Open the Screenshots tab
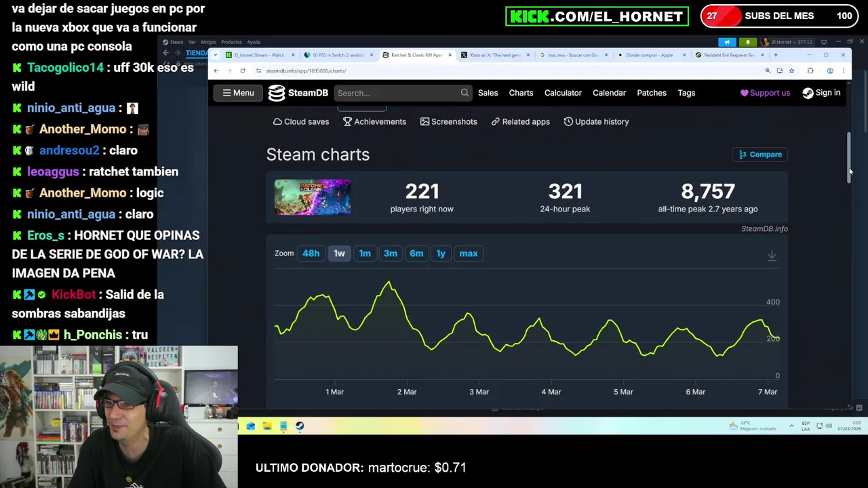Image resolution: width=868 pixels, height=488 pixels. click(x=448, y=121)
